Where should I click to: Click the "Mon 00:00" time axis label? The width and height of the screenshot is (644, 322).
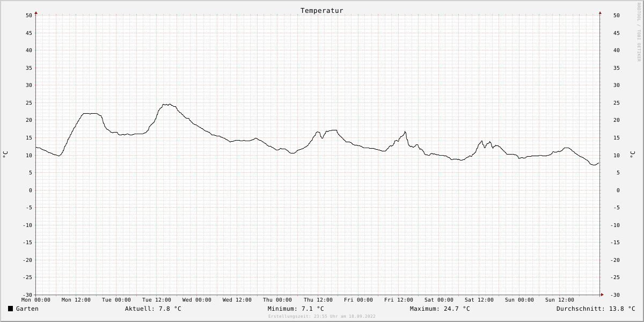pyautogui.click(x=36, y=300)
